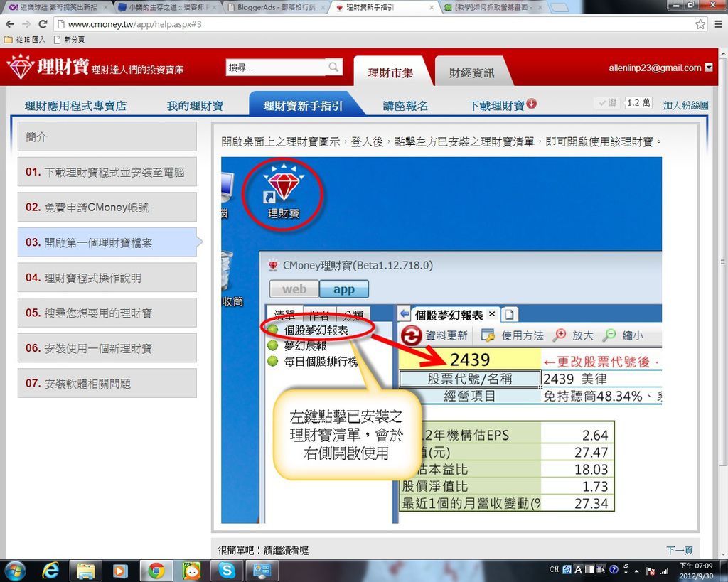The width and height of the screenshot is (728, 582).
Task: Click the Chrome taskbar icon
Action: (x=156, y=571)
